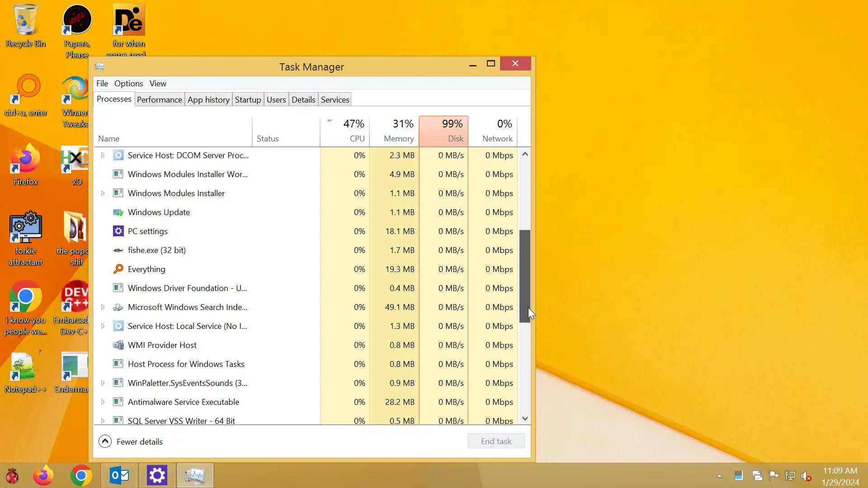Click the vertical scrollbar thumb
The height and width of the screenshot is (488, 868).
point(524,276)
